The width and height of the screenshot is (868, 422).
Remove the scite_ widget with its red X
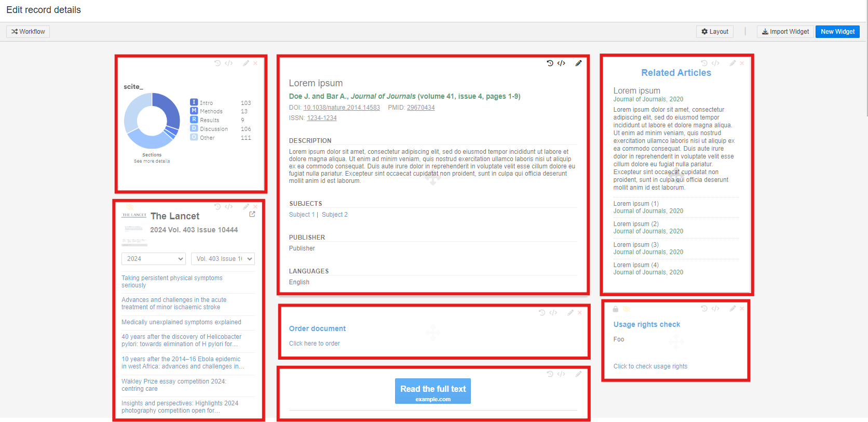[x=255, y=63]
